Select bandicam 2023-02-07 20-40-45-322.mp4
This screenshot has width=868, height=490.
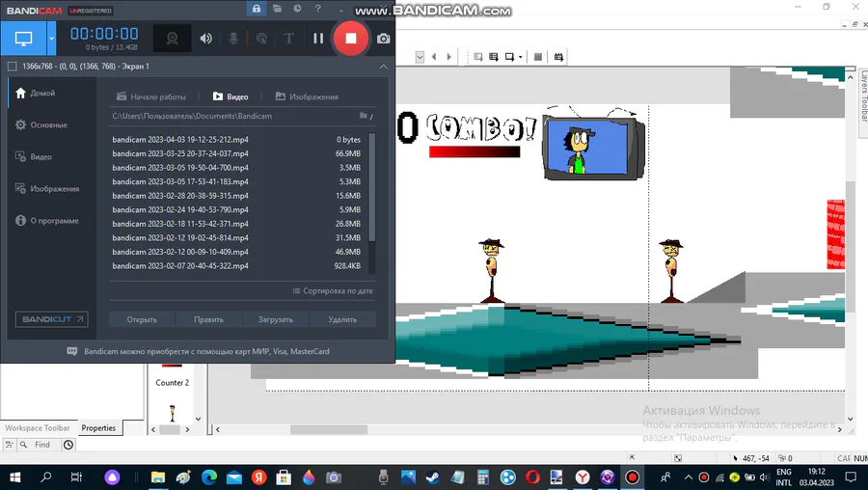(236, 266)
